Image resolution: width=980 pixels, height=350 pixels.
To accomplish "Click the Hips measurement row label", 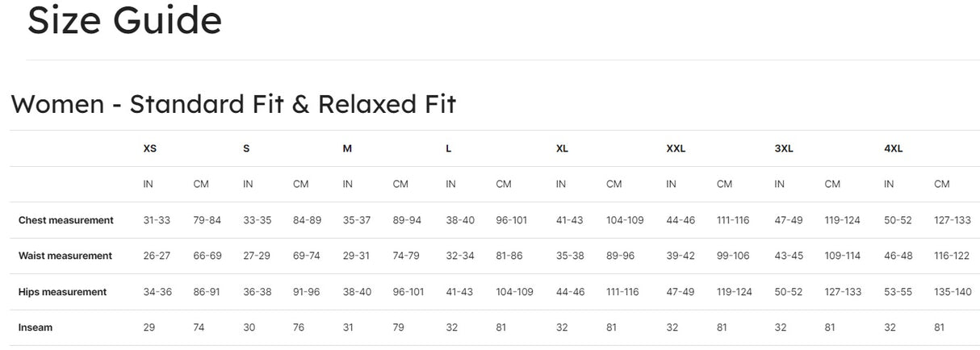I will coord(62,292).
